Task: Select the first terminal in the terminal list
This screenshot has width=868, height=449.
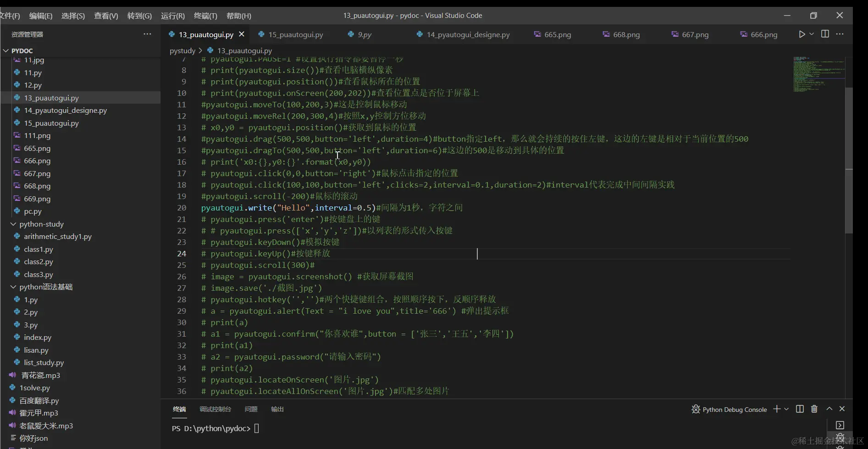Action: pos(840,425)
